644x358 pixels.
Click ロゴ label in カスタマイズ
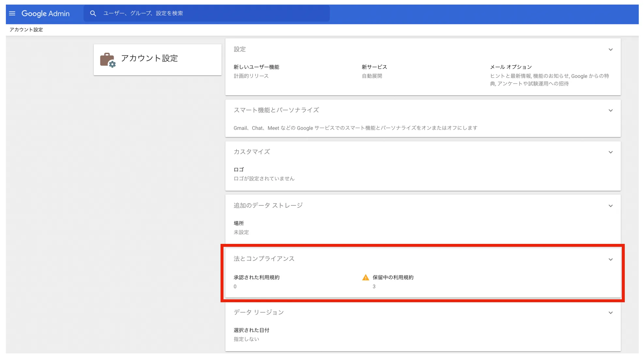(239, 170)
